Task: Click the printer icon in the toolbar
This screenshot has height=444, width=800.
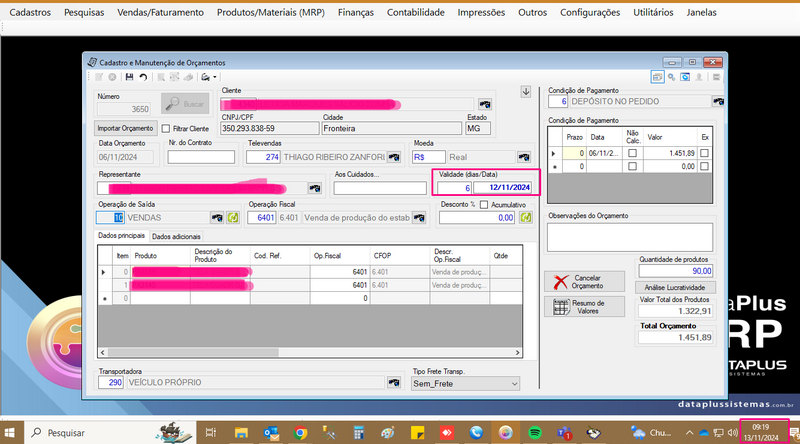Action: click(x=206, y=77)
